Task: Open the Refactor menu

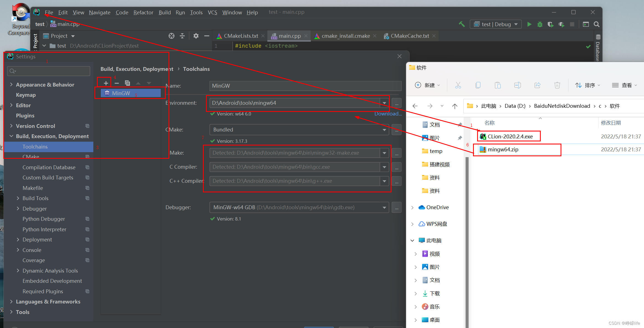Action: (143, 12)
